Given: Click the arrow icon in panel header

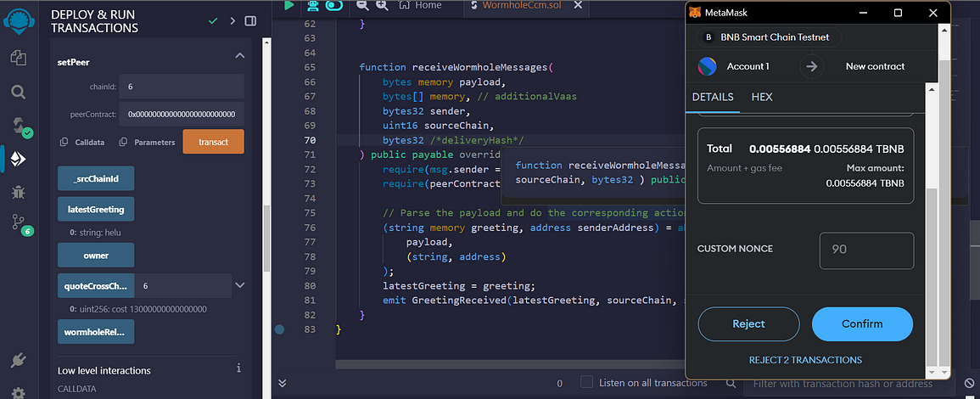Looking at the screenshot, I should 232,20.
